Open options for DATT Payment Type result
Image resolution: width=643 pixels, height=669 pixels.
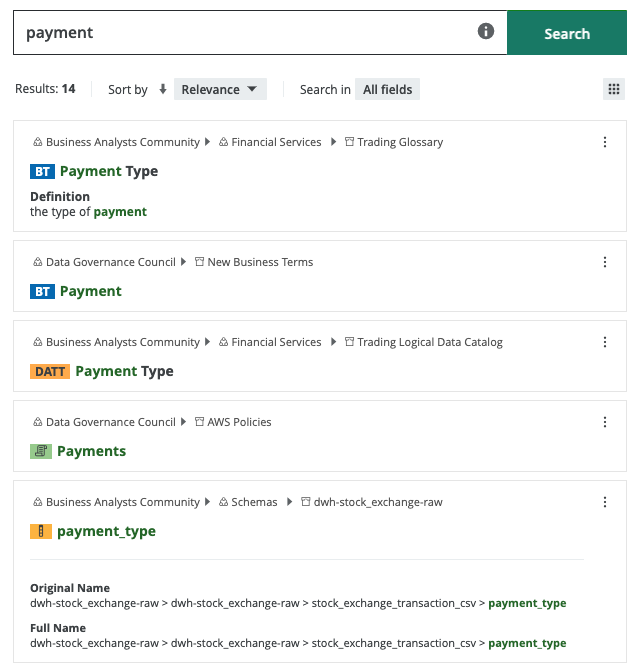pyautogui.click(x=605, y=342)
